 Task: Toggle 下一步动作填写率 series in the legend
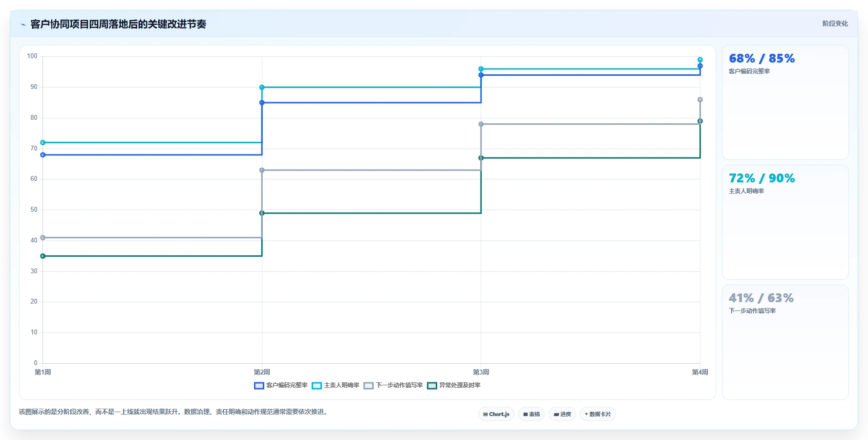click(393, 385)
